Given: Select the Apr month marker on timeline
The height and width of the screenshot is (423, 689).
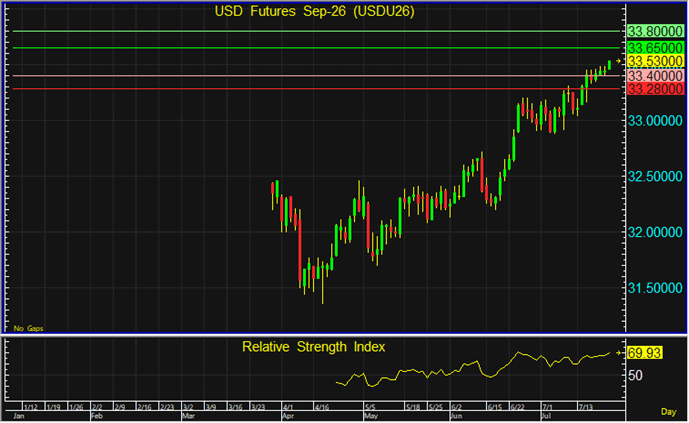Looking at the screenshot, I should pyautogui.click(x=288, y=416).
